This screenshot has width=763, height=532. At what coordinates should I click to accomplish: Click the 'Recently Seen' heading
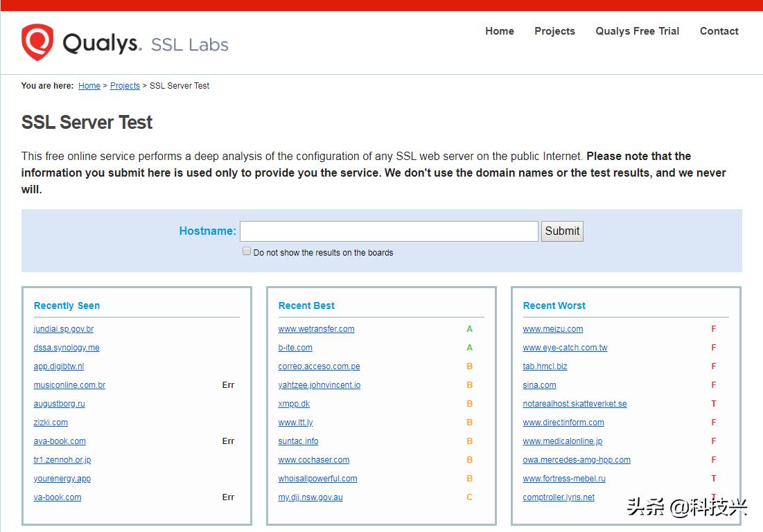(x=67, y=305)
